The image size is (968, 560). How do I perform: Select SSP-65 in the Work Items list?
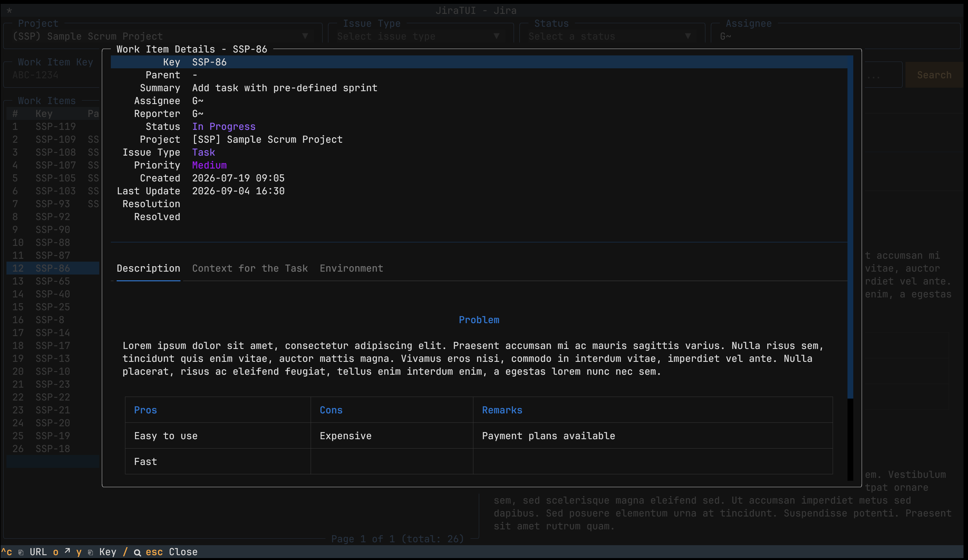pyautogui.click(x=53, y=281)
